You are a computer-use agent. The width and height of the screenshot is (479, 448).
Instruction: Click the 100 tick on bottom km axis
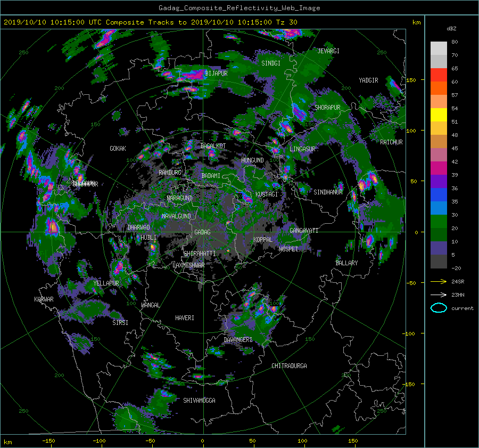pyautogui.click(x=302, y=441)
